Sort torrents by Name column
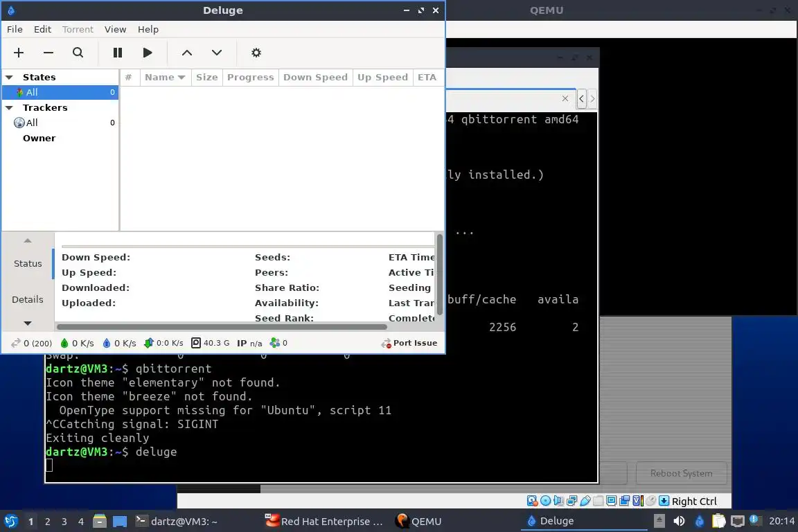798x532 pixels. pos(166,78)
